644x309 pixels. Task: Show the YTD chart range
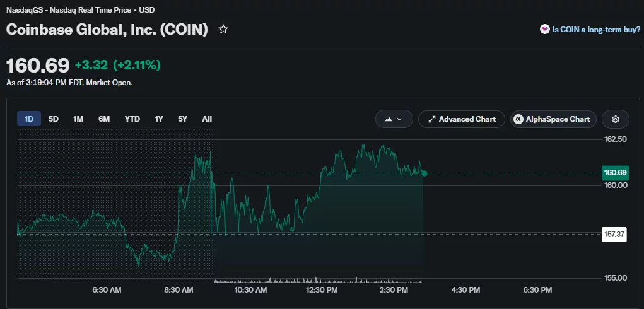click(132, 119)
